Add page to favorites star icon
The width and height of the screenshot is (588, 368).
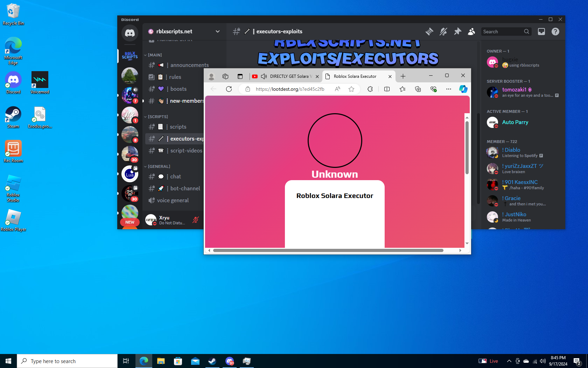(x=351, y=89)
